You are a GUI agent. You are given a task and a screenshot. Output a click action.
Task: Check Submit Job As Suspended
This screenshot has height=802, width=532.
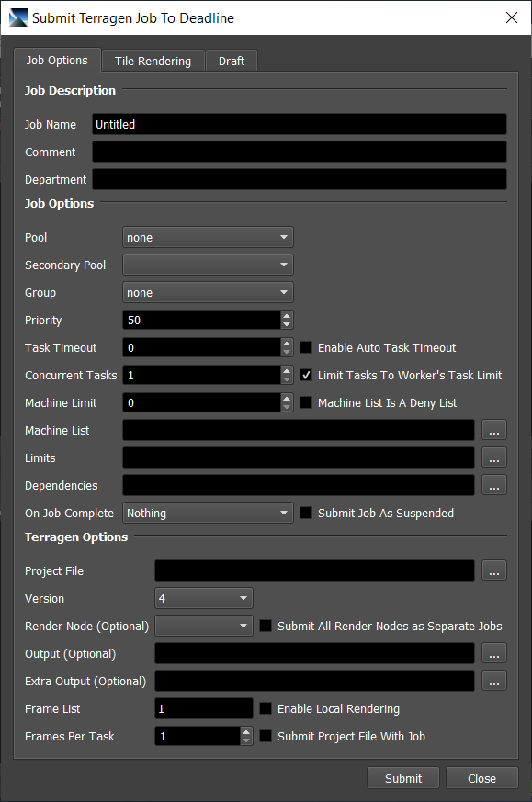[x=306, y=513]
